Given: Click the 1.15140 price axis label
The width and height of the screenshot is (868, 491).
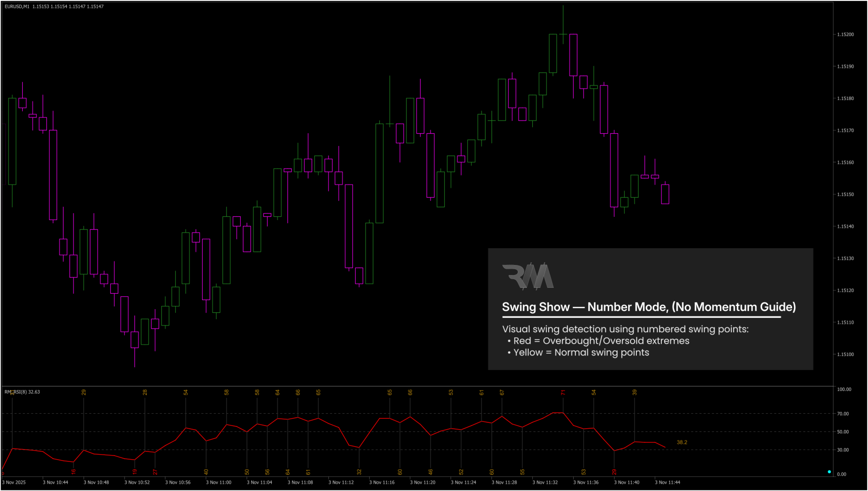Looking at the screenshot, I should (x=845, y=226).
